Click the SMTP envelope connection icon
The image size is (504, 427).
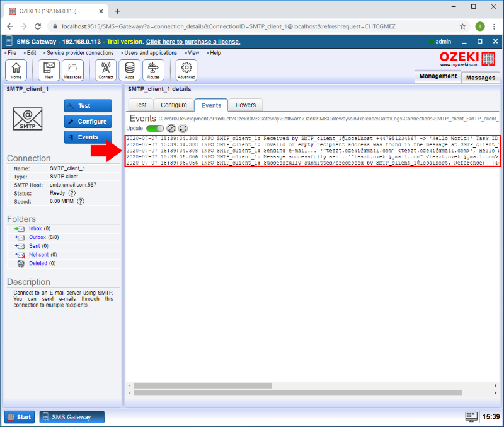click(28, 119)
